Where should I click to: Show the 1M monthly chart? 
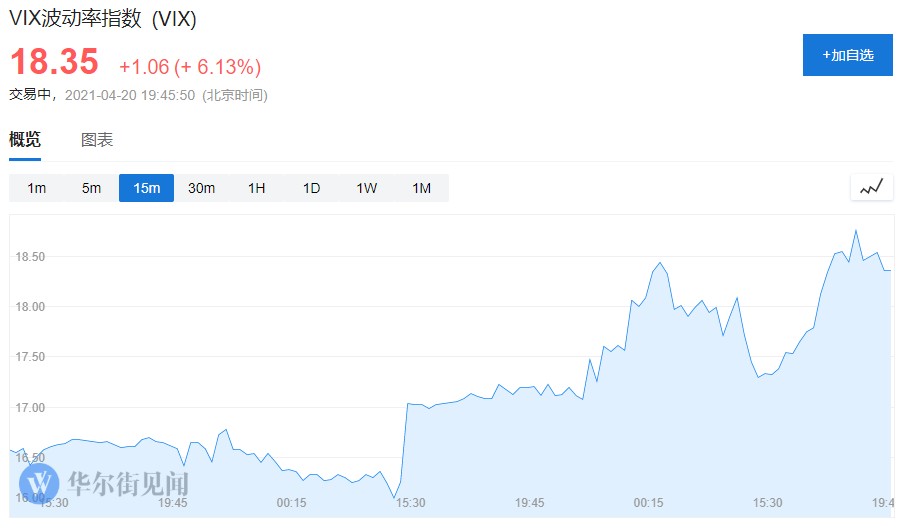point(422,188)
